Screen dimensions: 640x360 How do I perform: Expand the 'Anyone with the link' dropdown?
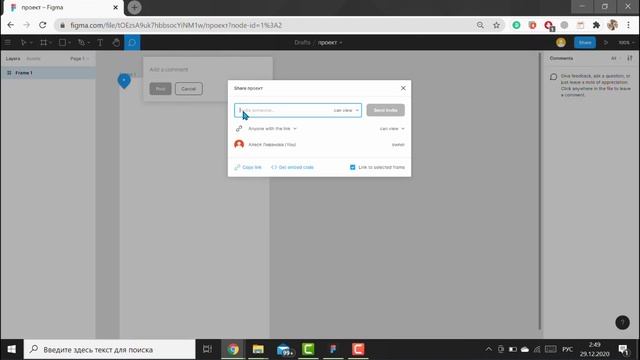pos(272,129)
